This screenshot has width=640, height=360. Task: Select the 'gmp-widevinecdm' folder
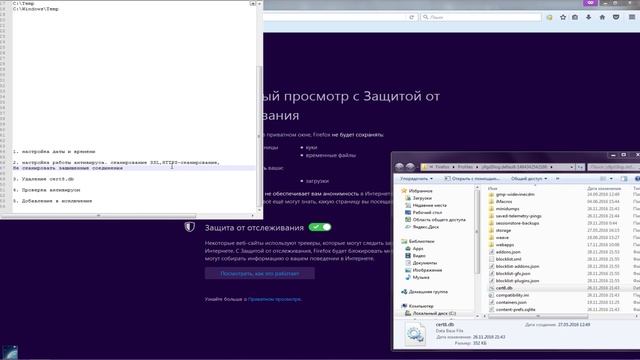515,194
